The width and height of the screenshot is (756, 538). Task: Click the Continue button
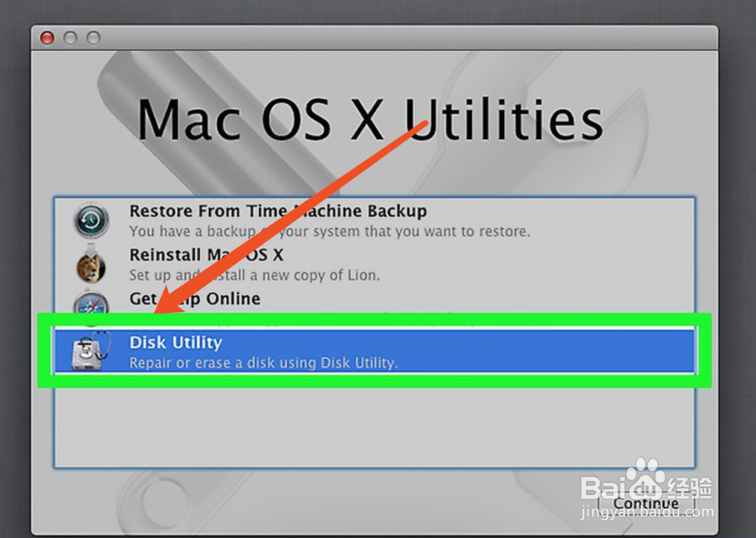[646, 503]
